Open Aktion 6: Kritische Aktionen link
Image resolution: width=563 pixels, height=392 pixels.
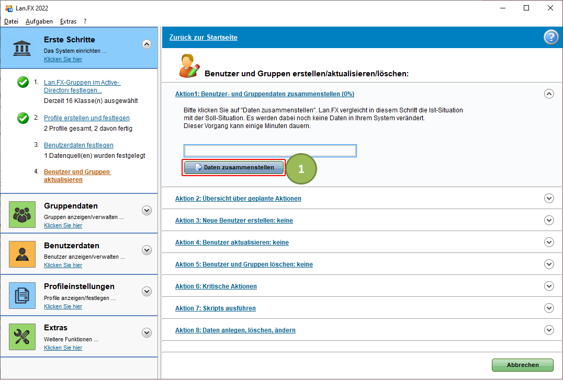[x=216, y=286]
